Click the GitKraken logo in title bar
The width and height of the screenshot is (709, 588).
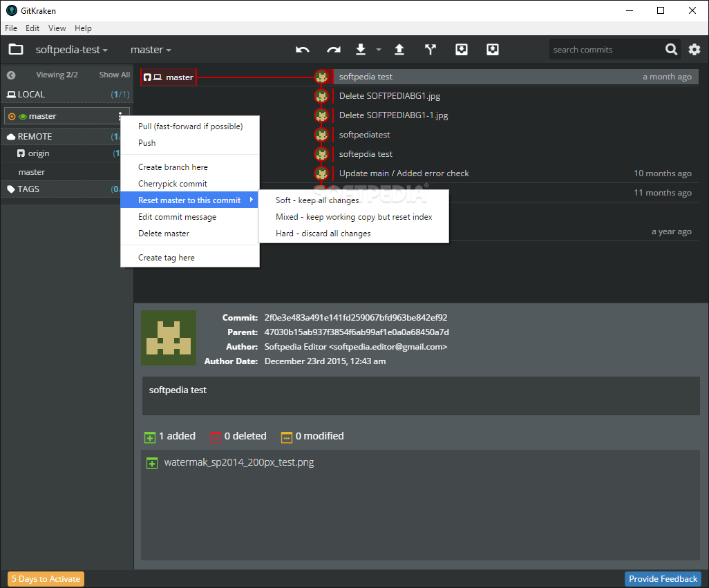tap(11, 10)
